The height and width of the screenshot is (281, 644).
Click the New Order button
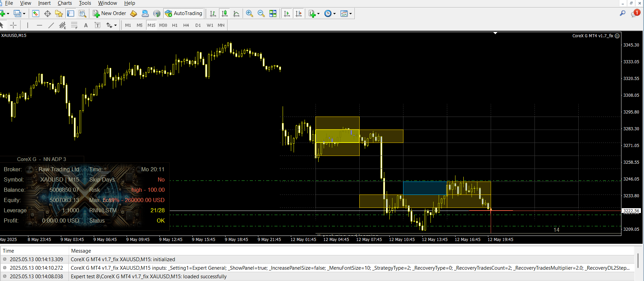[110, 13]
